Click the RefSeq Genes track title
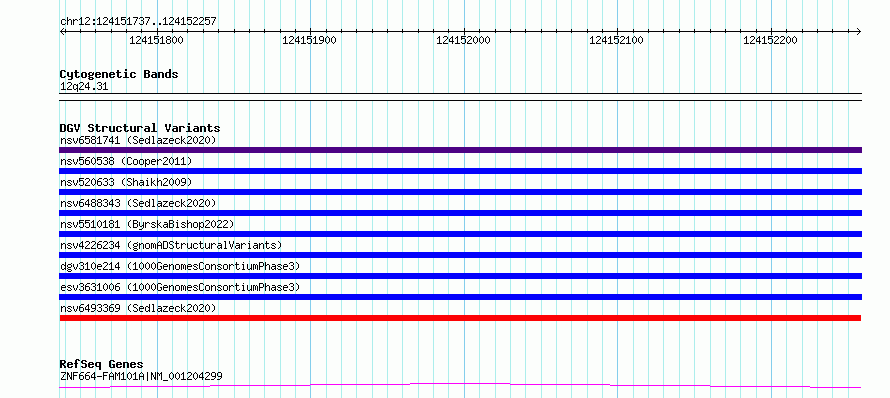 click(101, 365)
